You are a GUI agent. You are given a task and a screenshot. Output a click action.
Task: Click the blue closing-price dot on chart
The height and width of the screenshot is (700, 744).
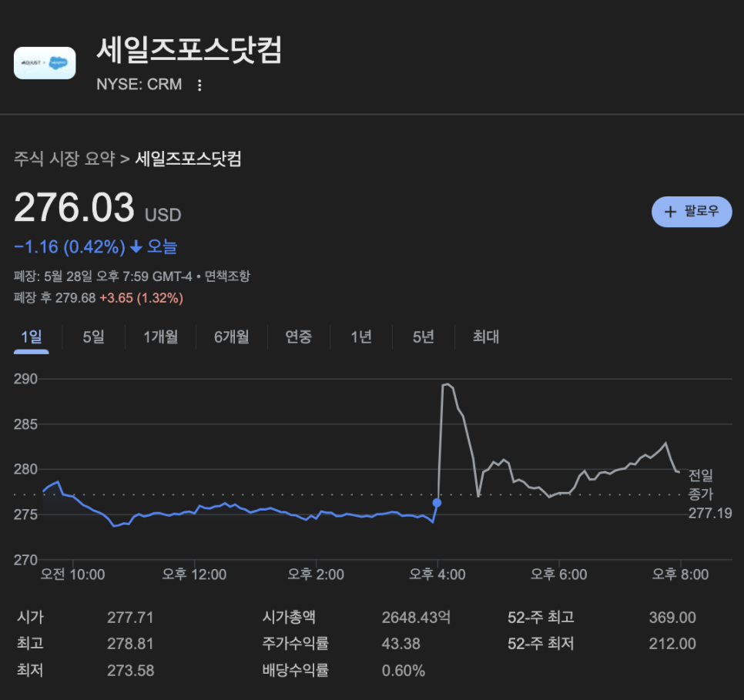[437, 503]
